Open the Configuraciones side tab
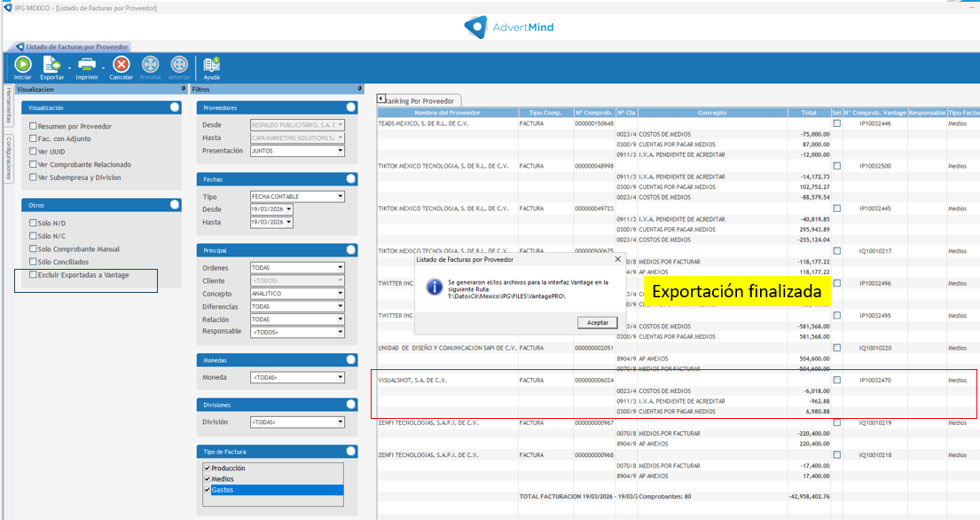Viewport: 980px width, 520px height. coord(9,157)
